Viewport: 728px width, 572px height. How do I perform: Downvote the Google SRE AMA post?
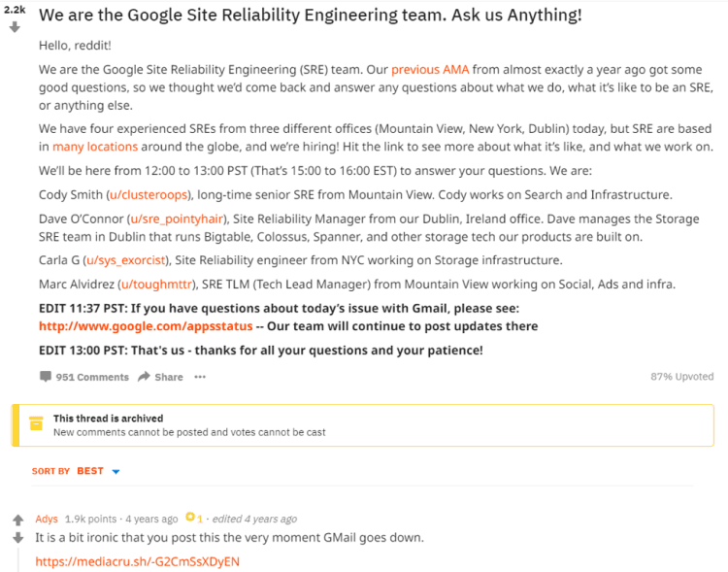pos(15,27)
